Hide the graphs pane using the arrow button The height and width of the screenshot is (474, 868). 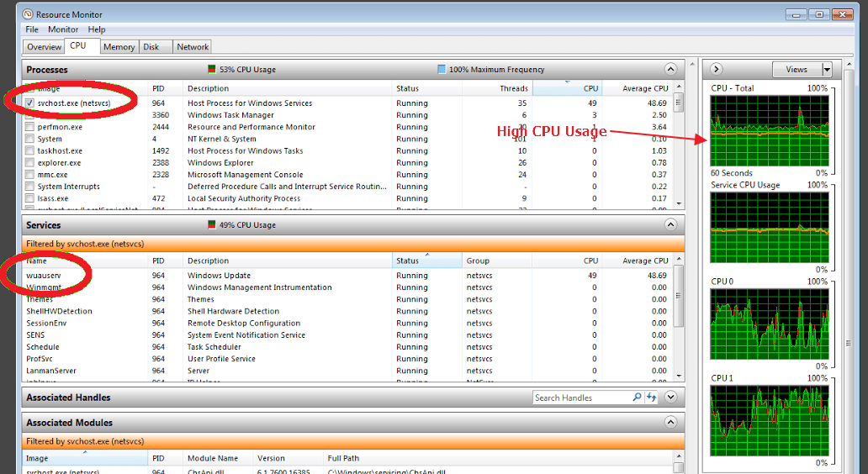point(717,70)
